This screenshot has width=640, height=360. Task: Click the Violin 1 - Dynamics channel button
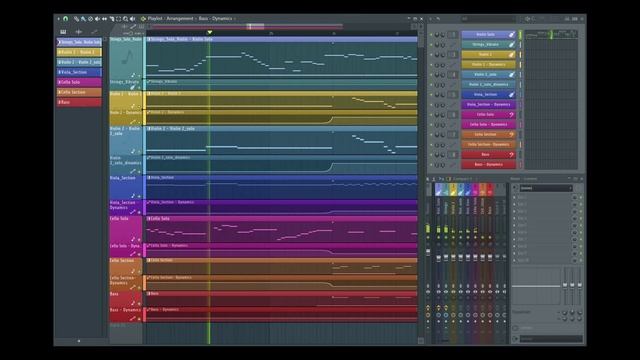click(489, 64)
